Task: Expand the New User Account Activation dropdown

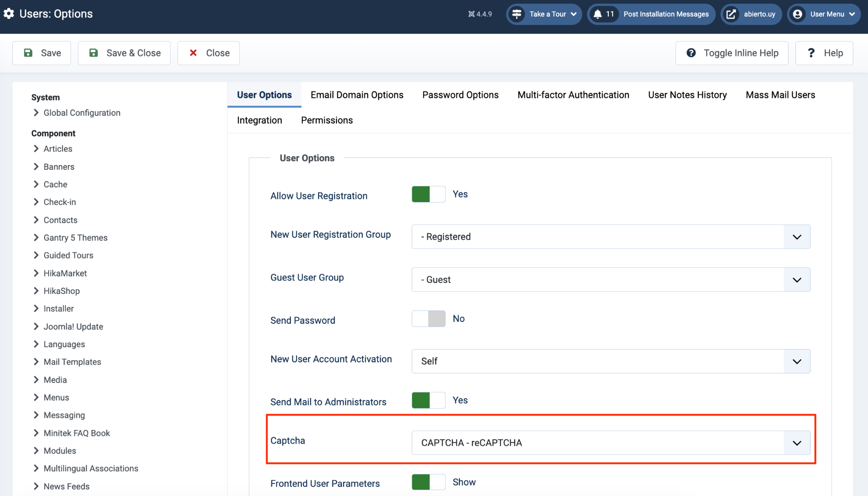Action: pyautogui.click(x=611, y=361)
